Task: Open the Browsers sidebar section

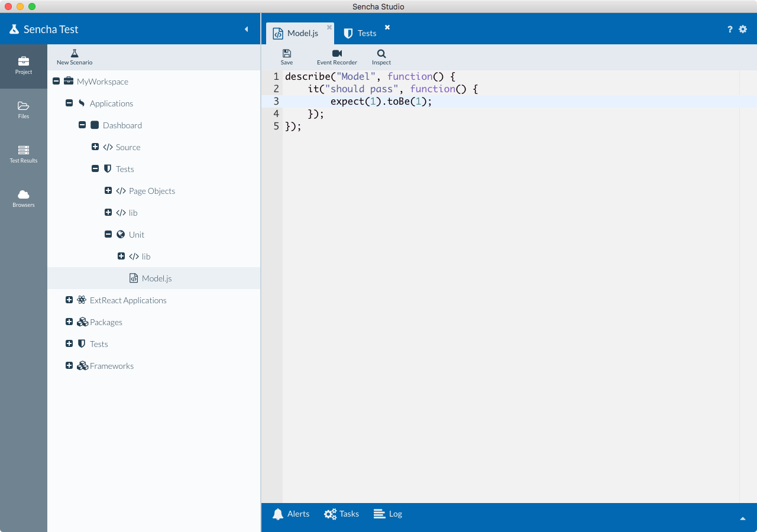Action: coord(24,199)
